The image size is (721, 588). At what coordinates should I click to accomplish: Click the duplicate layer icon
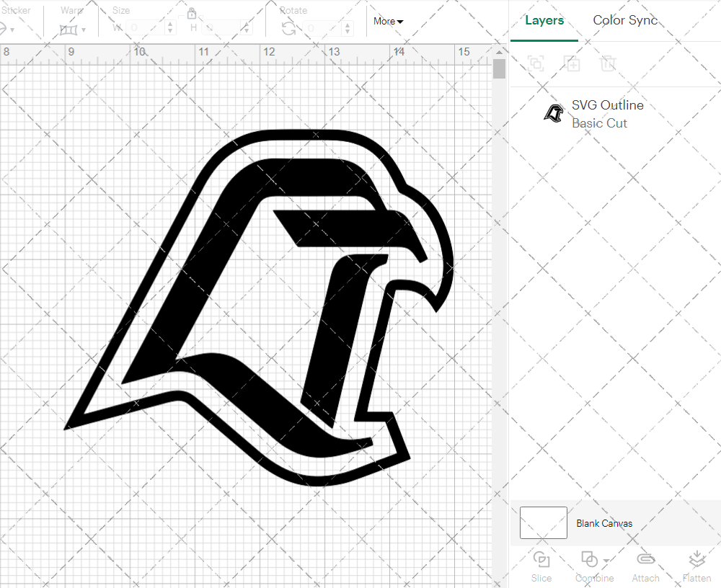click(x=572, y=63)
